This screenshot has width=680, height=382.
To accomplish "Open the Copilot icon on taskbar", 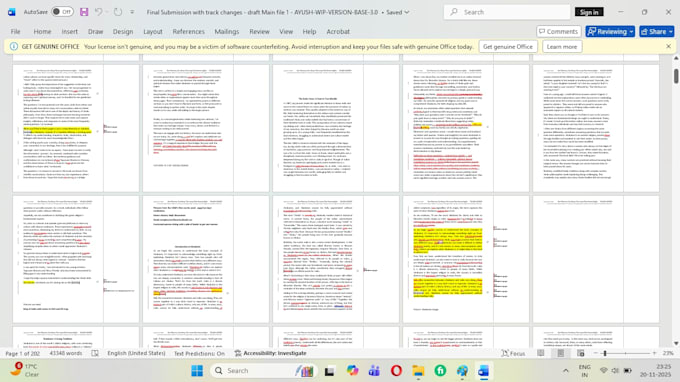I will [352, 371].
